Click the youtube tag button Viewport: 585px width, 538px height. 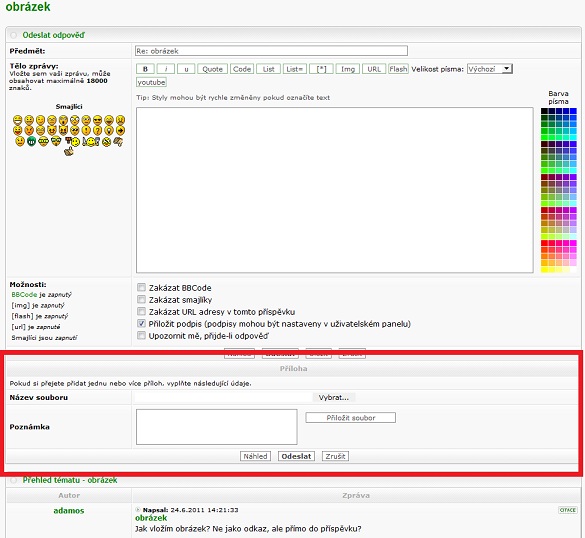point(151,82)
